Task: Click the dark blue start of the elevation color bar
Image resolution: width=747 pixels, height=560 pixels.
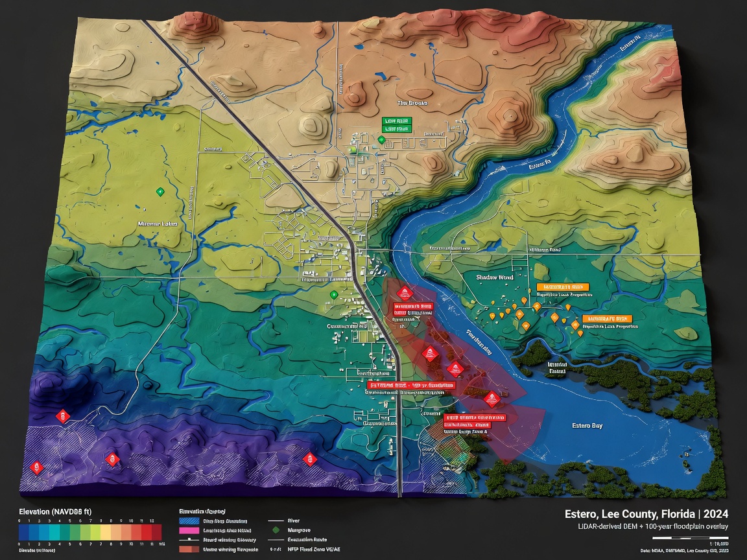Action: click(x=24, y=532)
